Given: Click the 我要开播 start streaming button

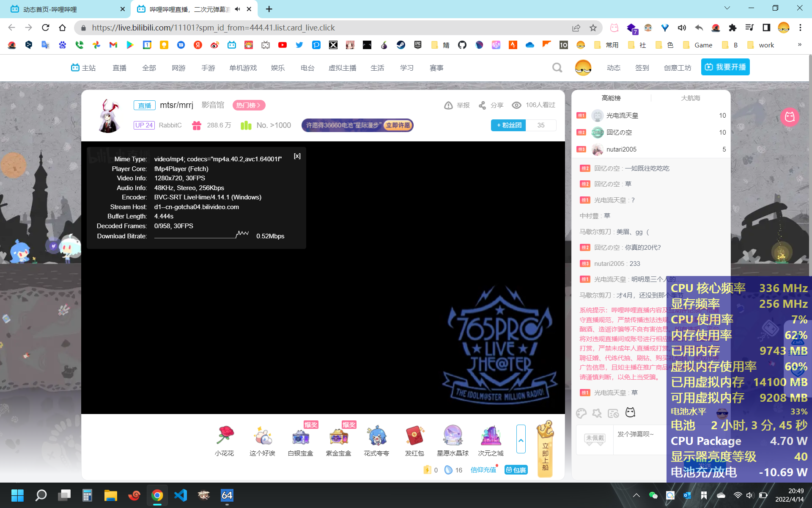Looking at the screenshot, I should point(725,67).
